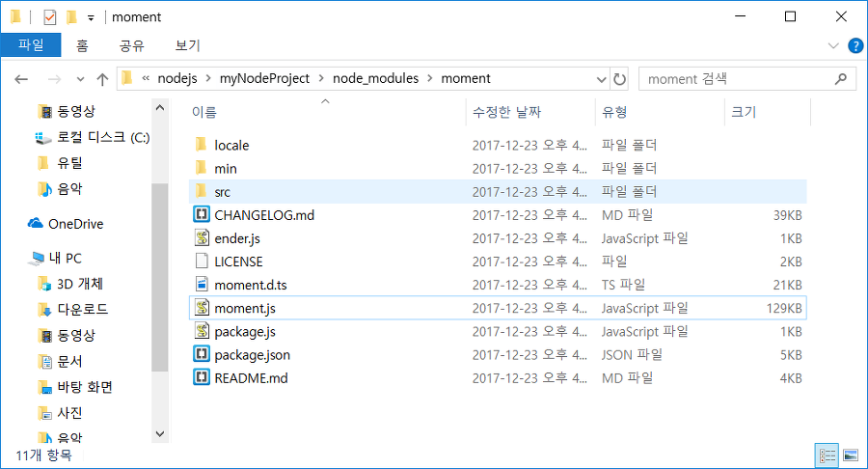Navigate to node_modules in address path

[375, 78]
